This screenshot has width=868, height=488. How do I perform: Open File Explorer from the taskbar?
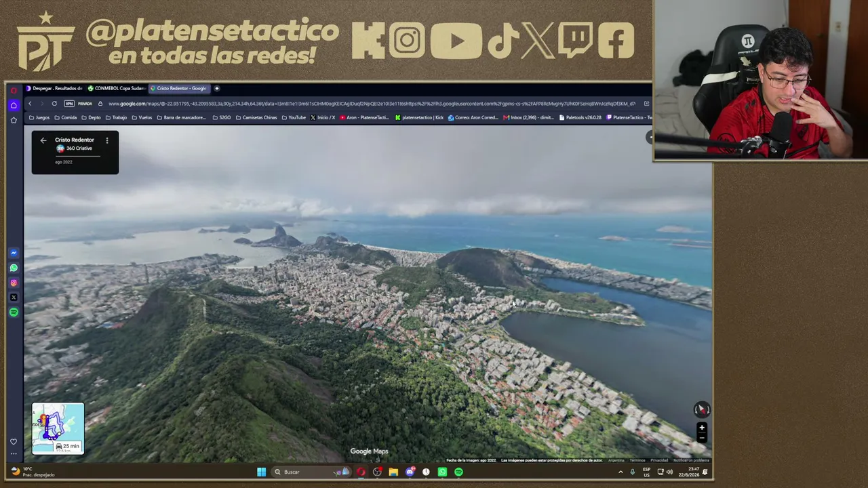pyautogui.click(x=393, y=472)
